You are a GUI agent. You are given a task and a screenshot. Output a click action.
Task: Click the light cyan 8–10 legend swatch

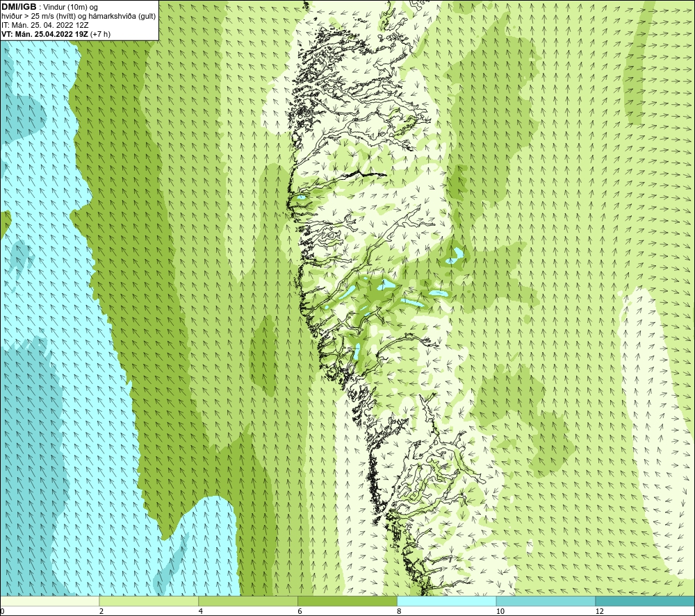(447, 601)
